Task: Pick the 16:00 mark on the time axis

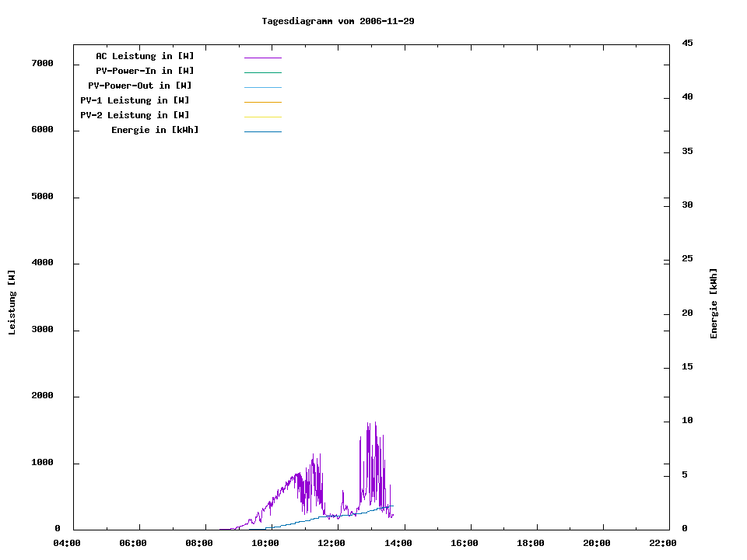Action: tap(465, 544)
